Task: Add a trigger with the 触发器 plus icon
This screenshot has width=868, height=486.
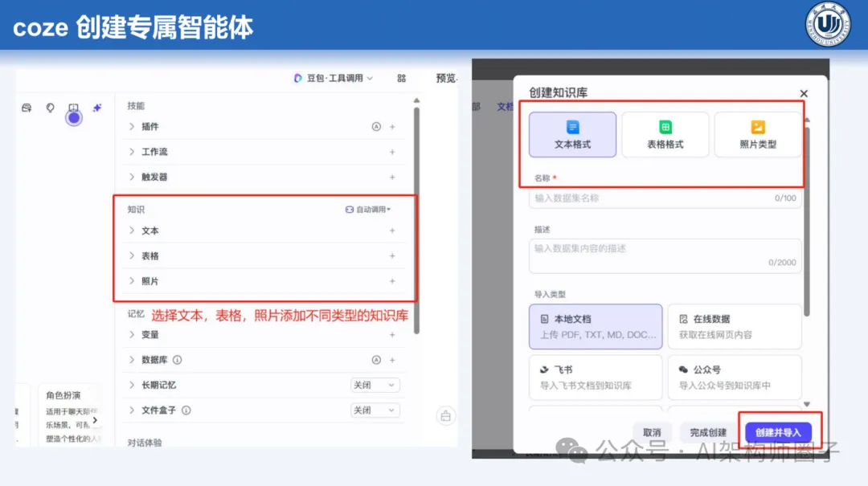Action: pos(392,178)
